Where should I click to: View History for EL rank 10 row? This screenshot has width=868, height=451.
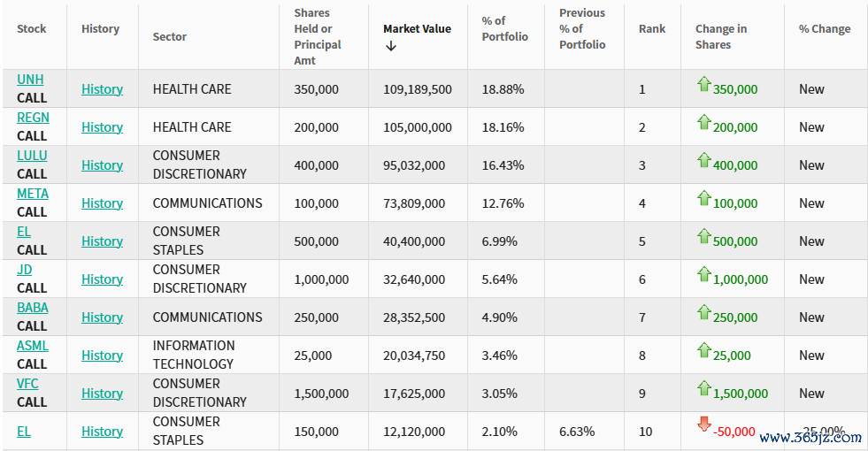pos(102,431)
